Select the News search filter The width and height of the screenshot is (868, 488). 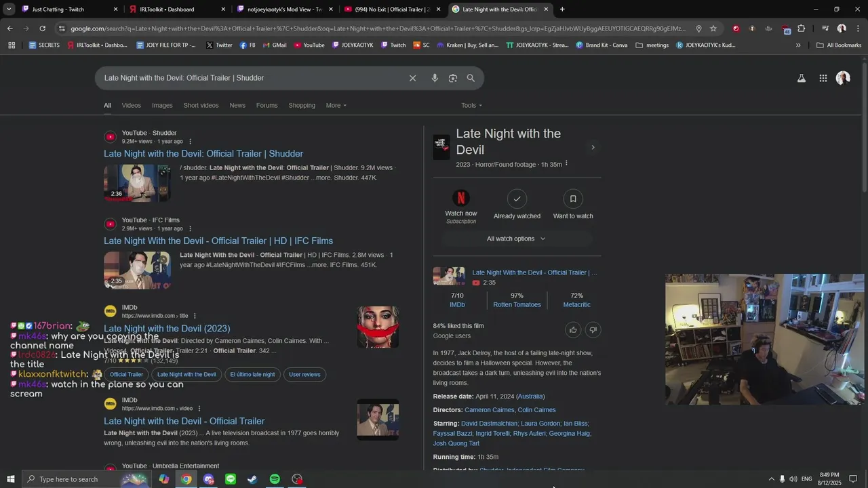[237, 105]
